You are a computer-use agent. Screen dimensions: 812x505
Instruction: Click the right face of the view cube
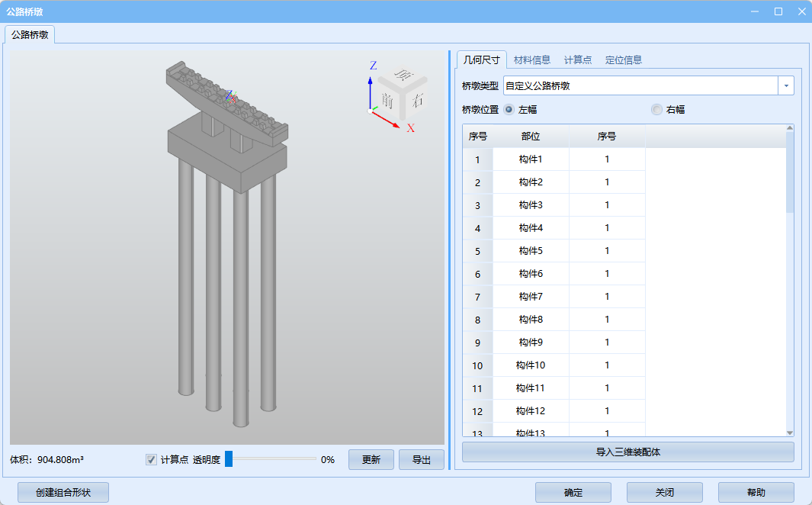[416, 99]
